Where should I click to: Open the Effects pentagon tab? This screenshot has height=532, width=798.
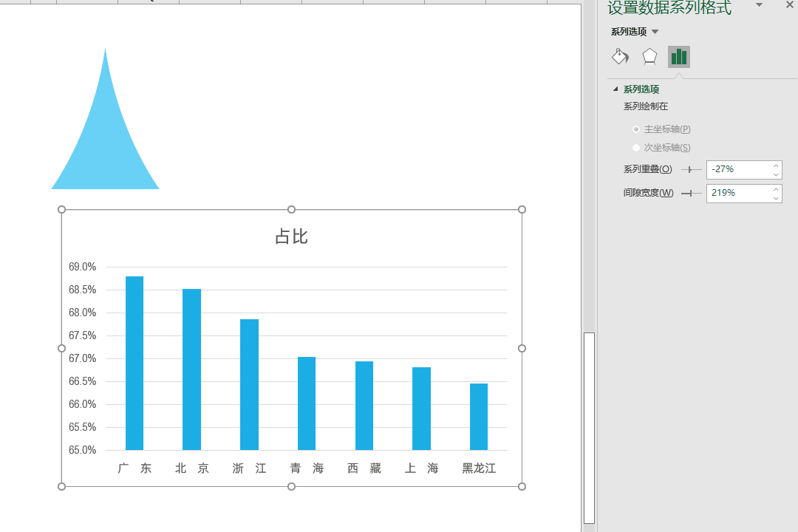pyautogui.click(x=649, y=57)
